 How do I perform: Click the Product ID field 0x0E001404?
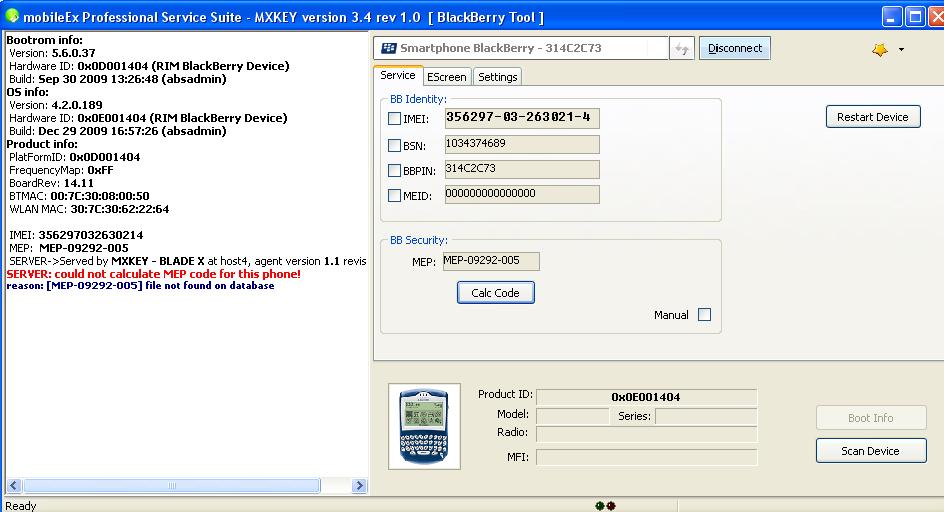647,397
